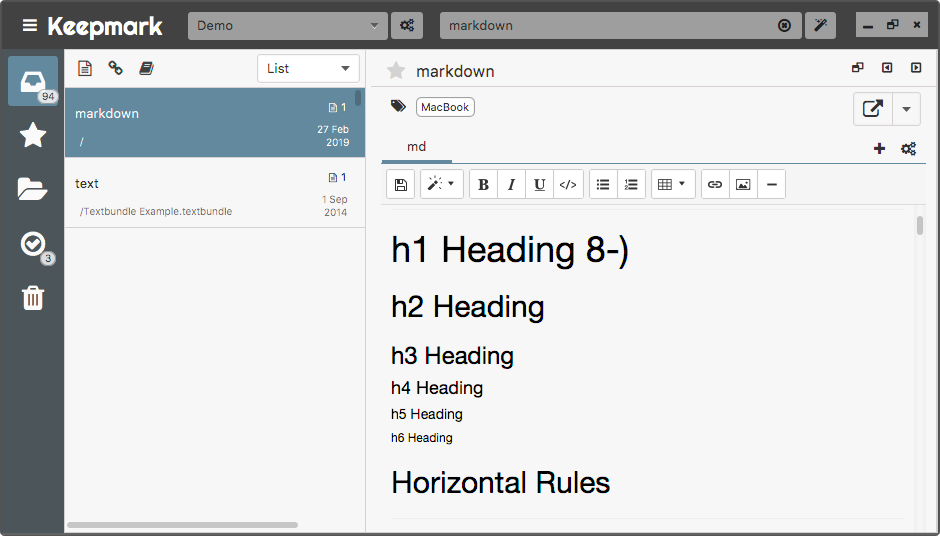Viewport: 940px width, 536px height.
Task: Open attachment settings gears icon
Action: 909,149
